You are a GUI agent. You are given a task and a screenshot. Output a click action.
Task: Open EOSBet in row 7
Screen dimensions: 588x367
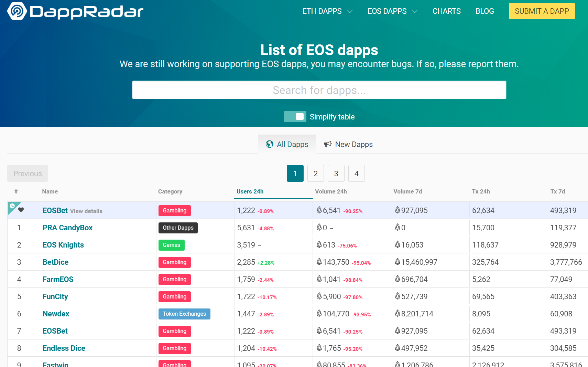click(55, 331)
